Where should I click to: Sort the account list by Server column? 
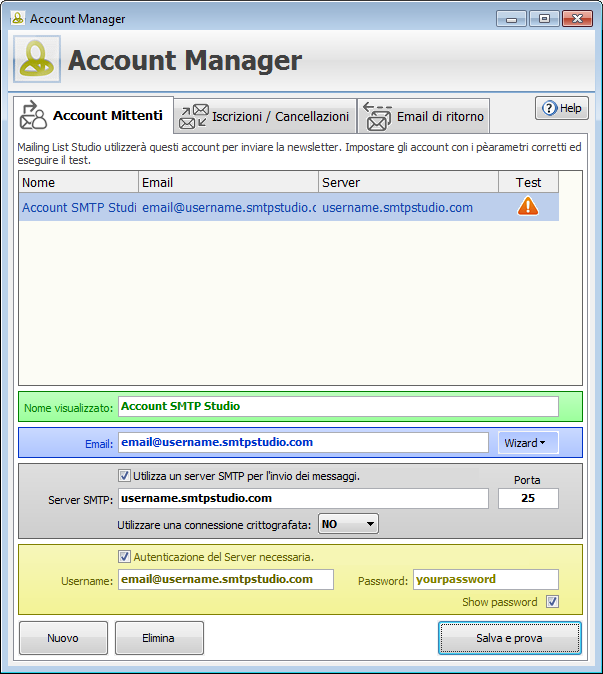click(x=408, y=183)
